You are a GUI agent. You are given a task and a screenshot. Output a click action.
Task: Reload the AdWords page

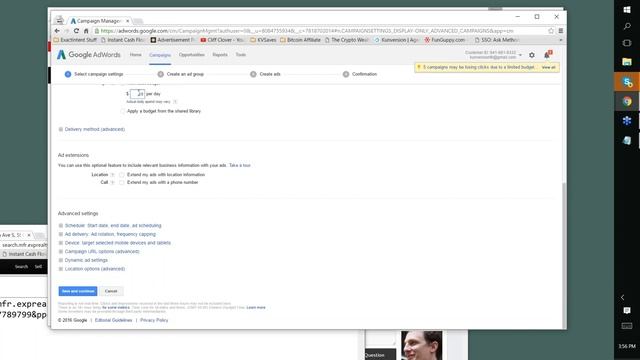[x=76, y=31]
